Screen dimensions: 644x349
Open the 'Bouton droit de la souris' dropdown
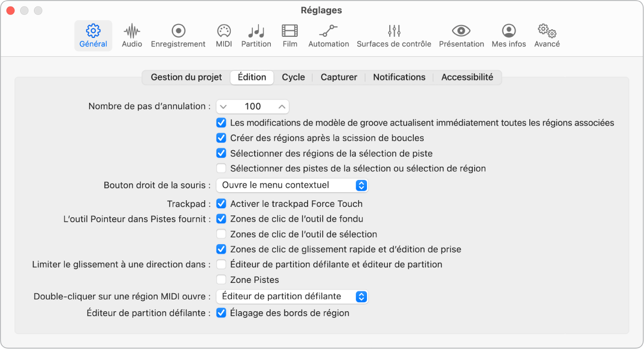coord(292,185)
